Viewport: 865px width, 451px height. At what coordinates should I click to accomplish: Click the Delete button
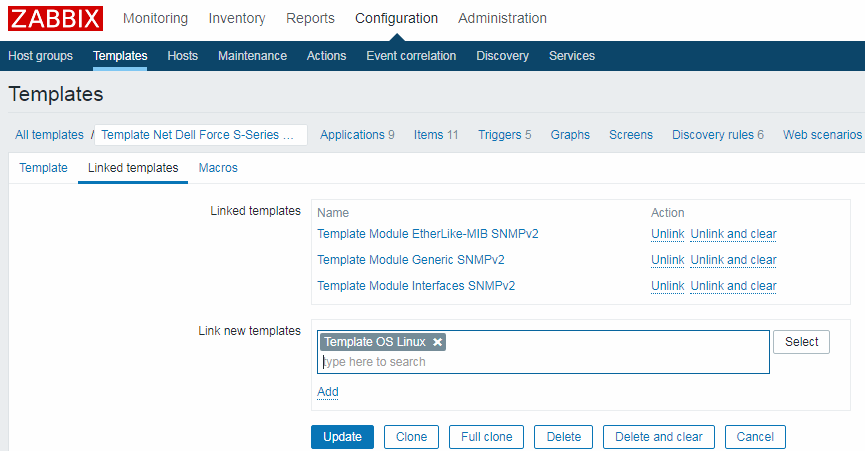563,437
